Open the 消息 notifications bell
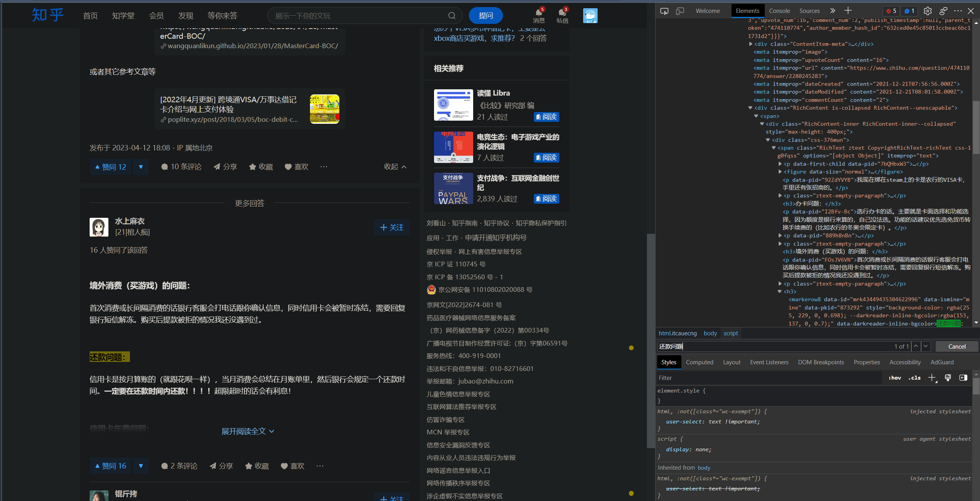The height and width of the screenshot is (501, 980). tap(539, 16)
